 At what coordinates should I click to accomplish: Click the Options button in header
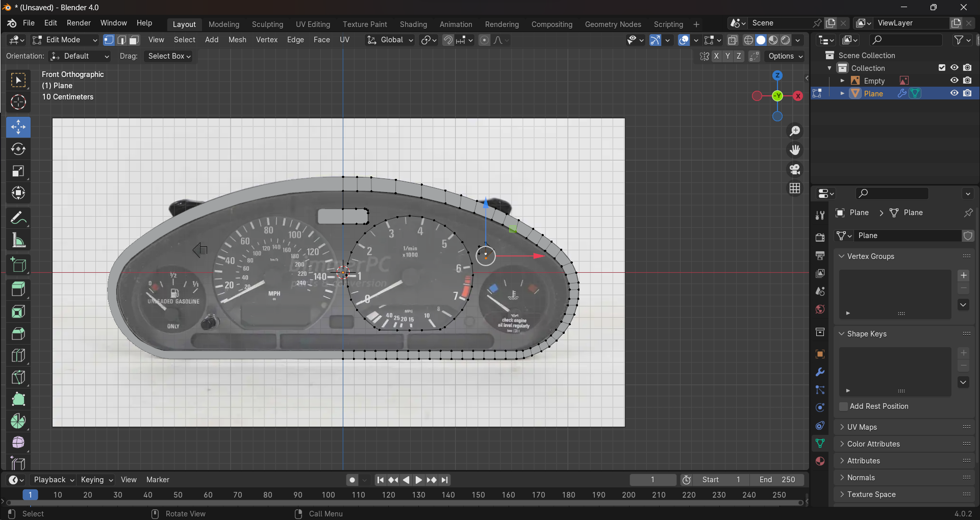pyautogui.click(x=786, y=56)
